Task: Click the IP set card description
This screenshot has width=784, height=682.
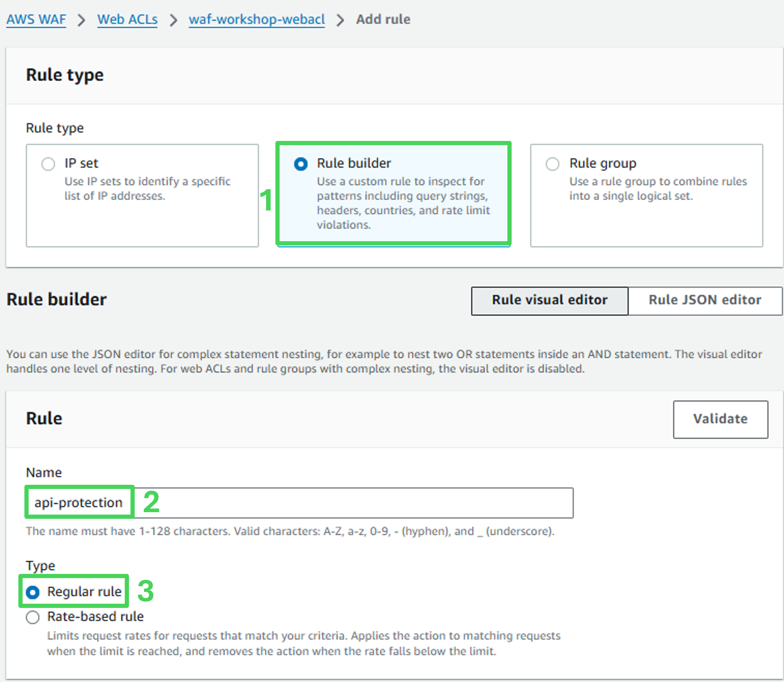Action: 147,188
